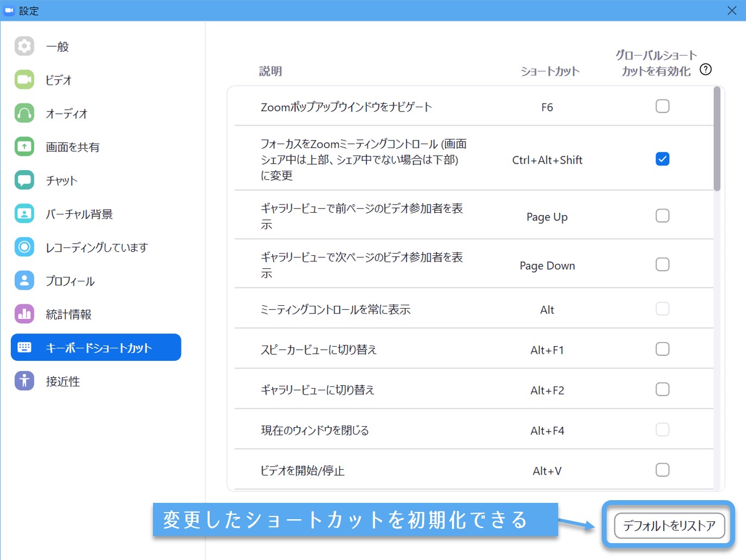Click the ビデオ camera icon
The image size is (746, 560).
click(x=25, y=79)
